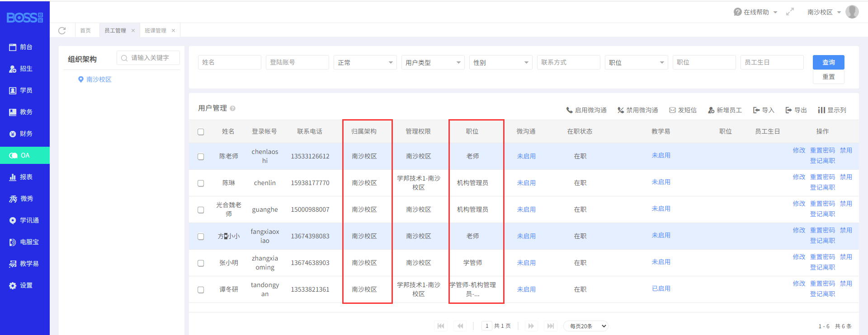Open the 性别 dropdown filter
Viewport: 868px width, 335px height.
(500, 62)
